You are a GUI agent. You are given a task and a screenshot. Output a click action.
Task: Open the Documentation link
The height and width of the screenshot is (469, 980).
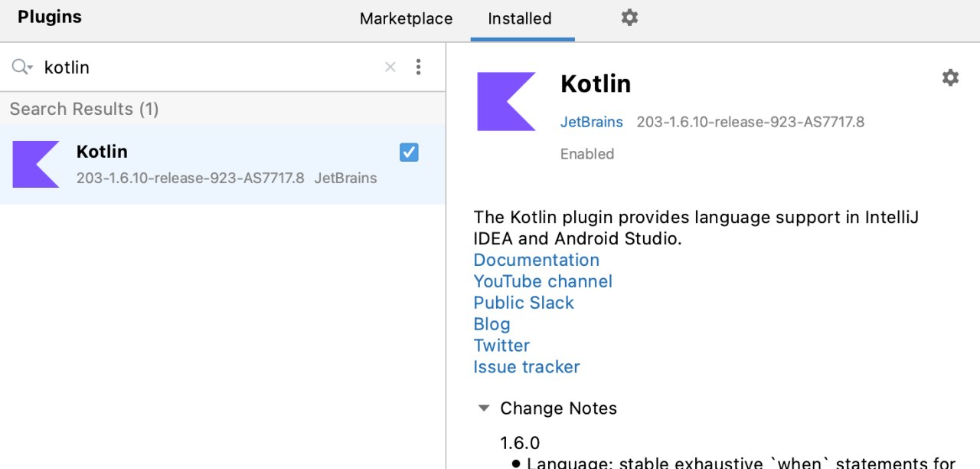[x=536, y=260]
